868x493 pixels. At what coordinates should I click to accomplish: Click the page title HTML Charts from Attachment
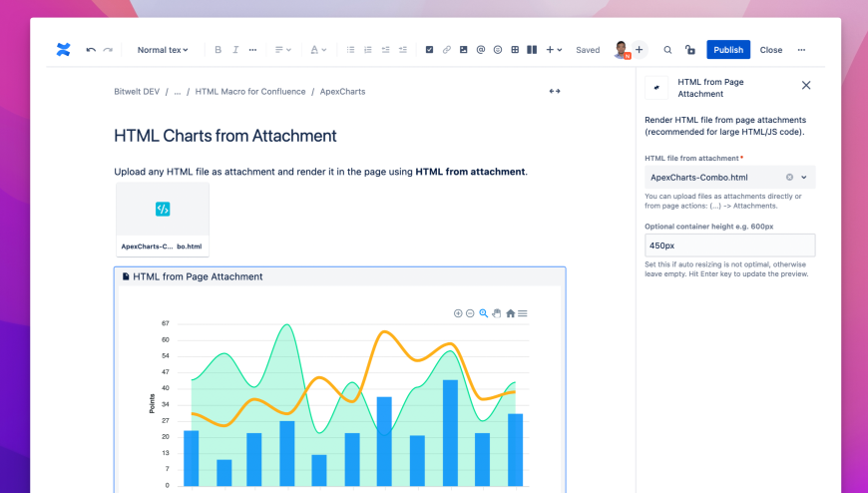(225, 136)
